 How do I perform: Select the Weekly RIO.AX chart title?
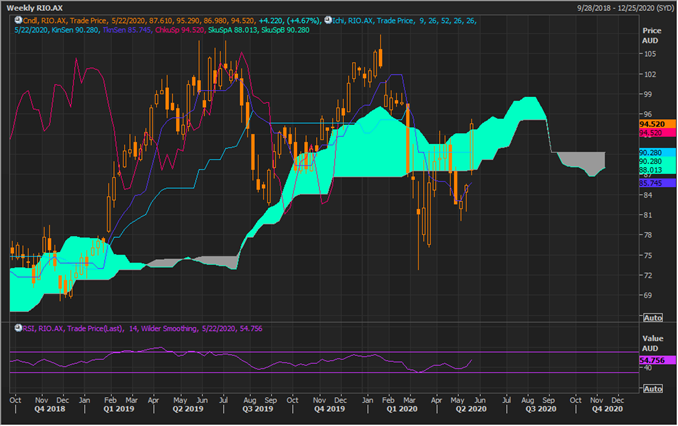[34, 8]
